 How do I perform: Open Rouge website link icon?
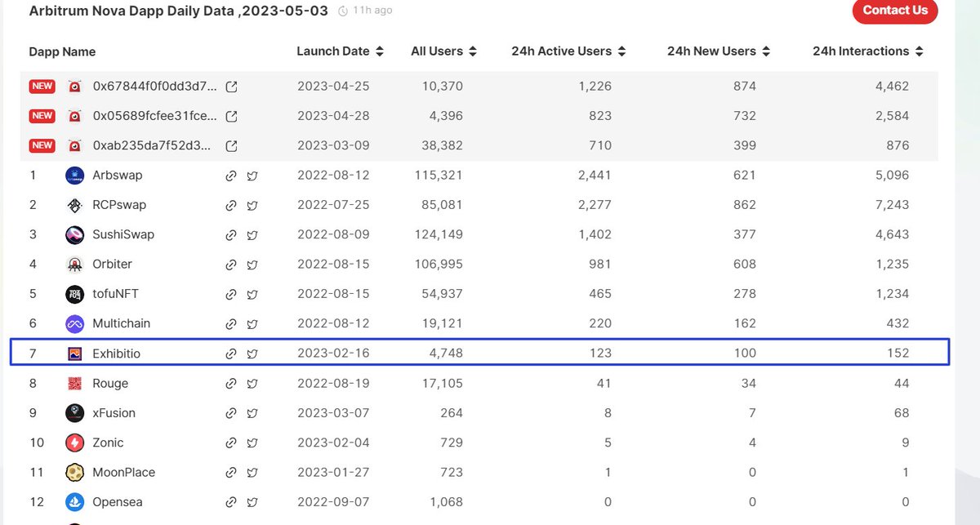click(x=231, y=384)
